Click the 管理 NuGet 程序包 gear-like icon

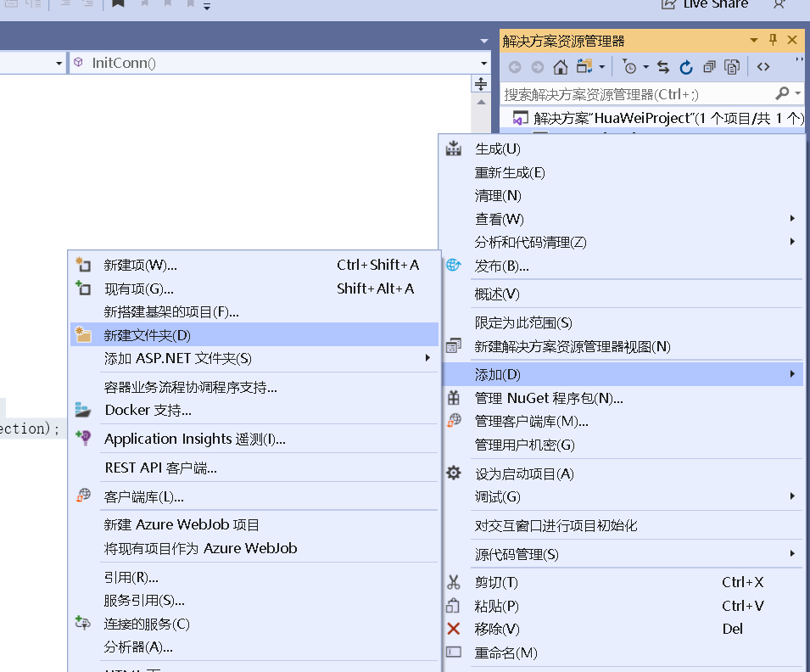(x=452, y=397)
